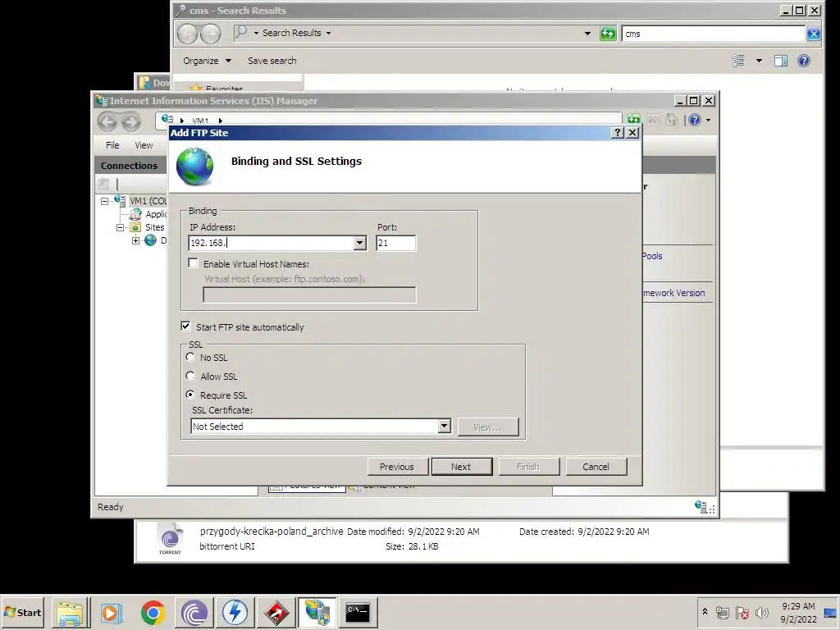Select the Sites folder icon in Connections

[x=136, y=227]
